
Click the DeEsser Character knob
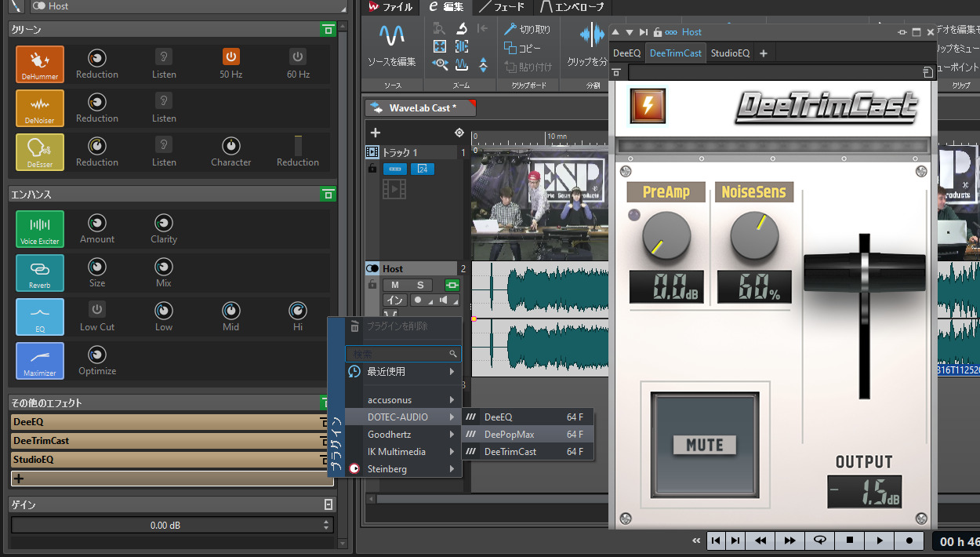pos(231,146)
